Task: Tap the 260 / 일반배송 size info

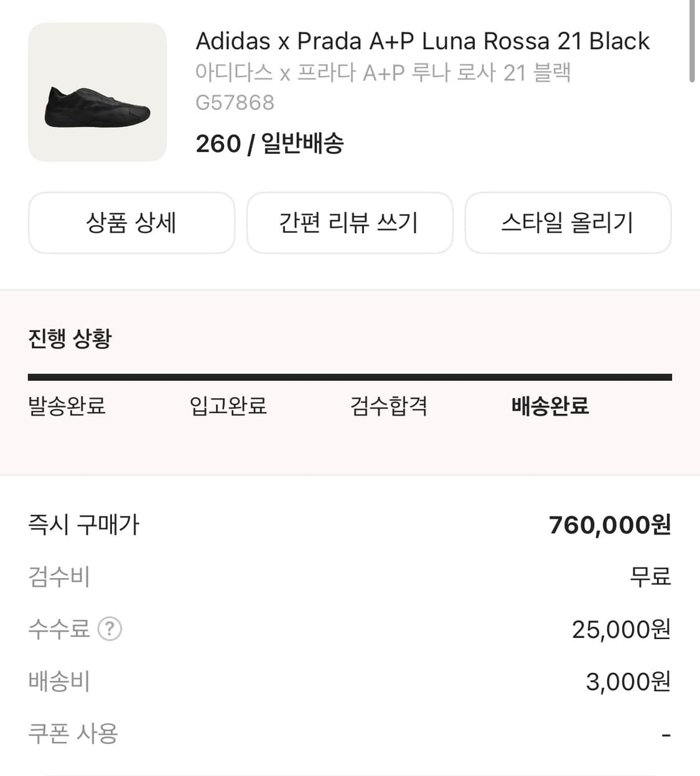Action: click(x=269, y=144)
